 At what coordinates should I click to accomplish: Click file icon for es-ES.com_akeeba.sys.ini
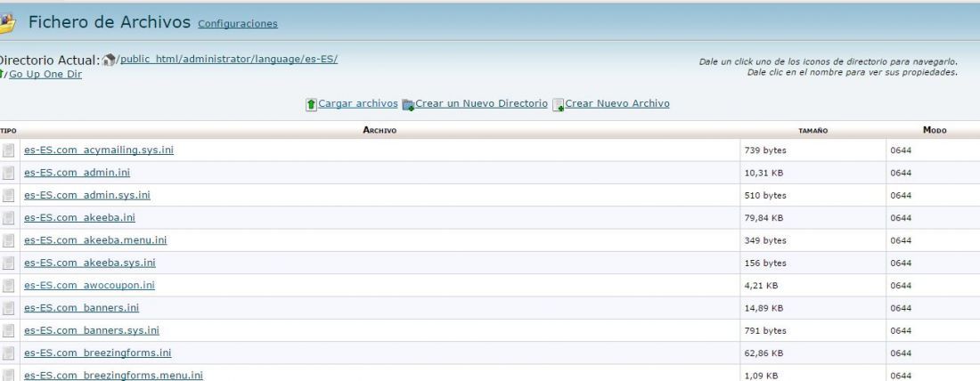pos(8,263)
